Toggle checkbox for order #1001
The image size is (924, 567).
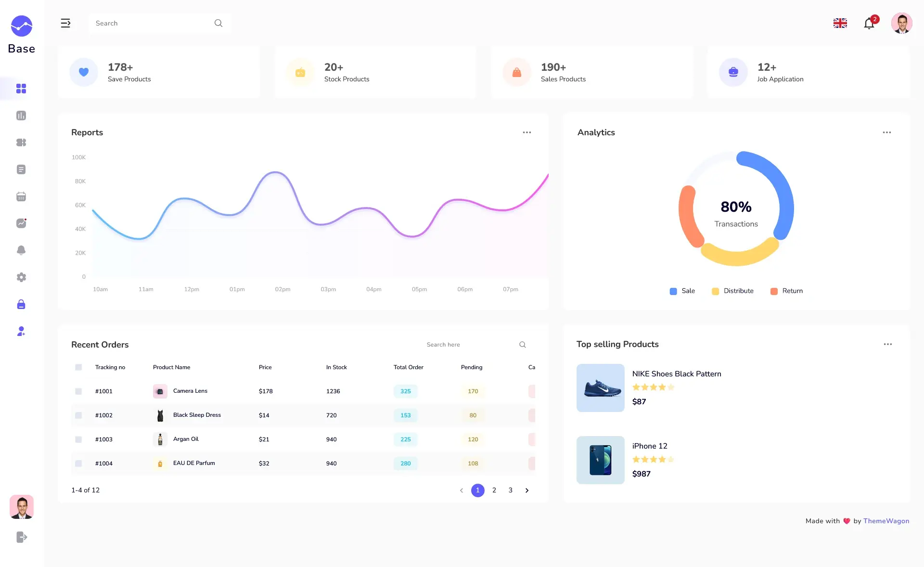tap(78, 391)
